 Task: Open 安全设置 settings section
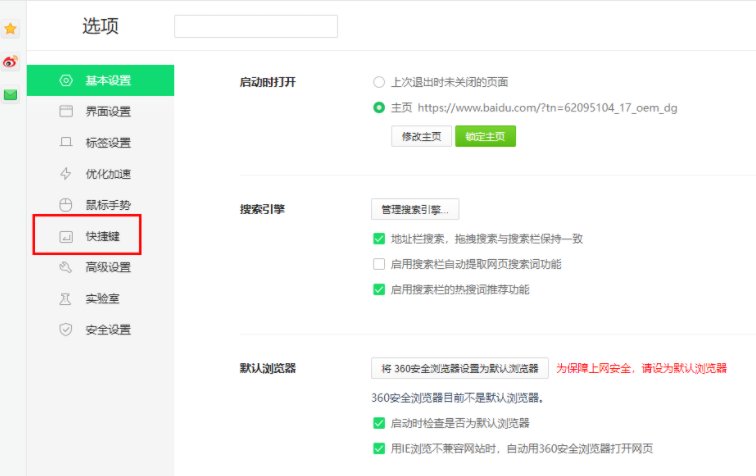coord(100,330)
